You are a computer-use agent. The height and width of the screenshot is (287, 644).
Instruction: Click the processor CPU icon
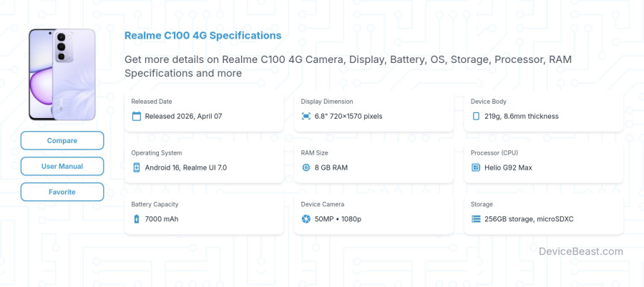pyautogui.click(x=476, y=167)
